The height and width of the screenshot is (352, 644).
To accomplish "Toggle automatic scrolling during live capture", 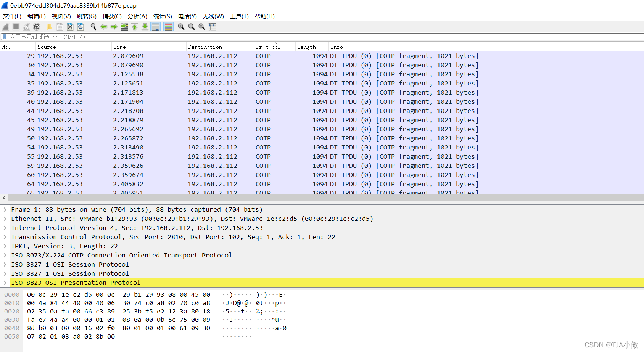I will [156, 27].
